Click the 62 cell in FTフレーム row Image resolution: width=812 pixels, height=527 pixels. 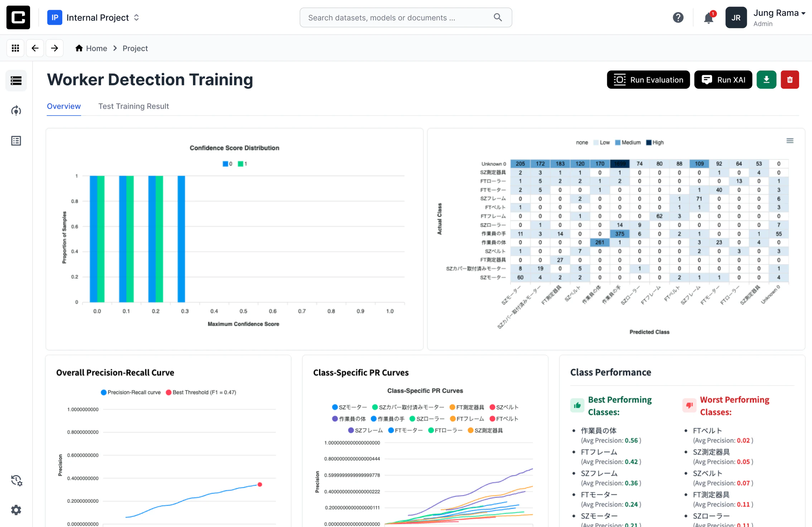659,216
